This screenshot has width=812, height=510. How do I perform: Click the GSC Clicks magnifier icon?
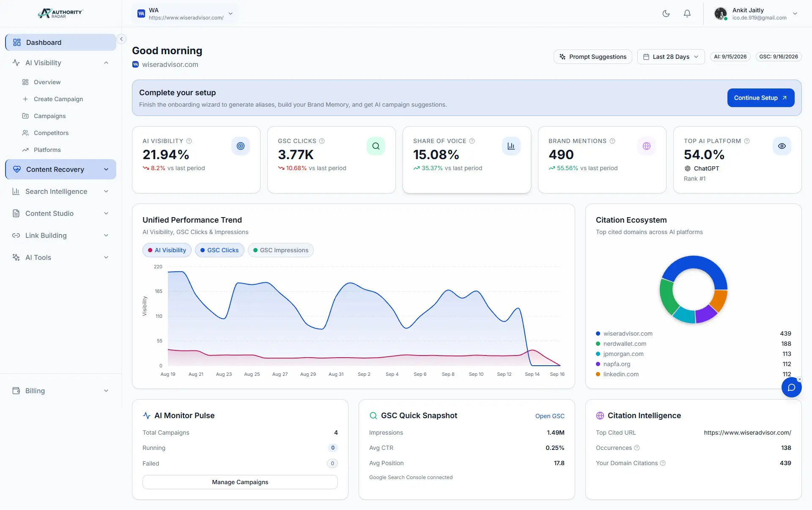(376, 146)
